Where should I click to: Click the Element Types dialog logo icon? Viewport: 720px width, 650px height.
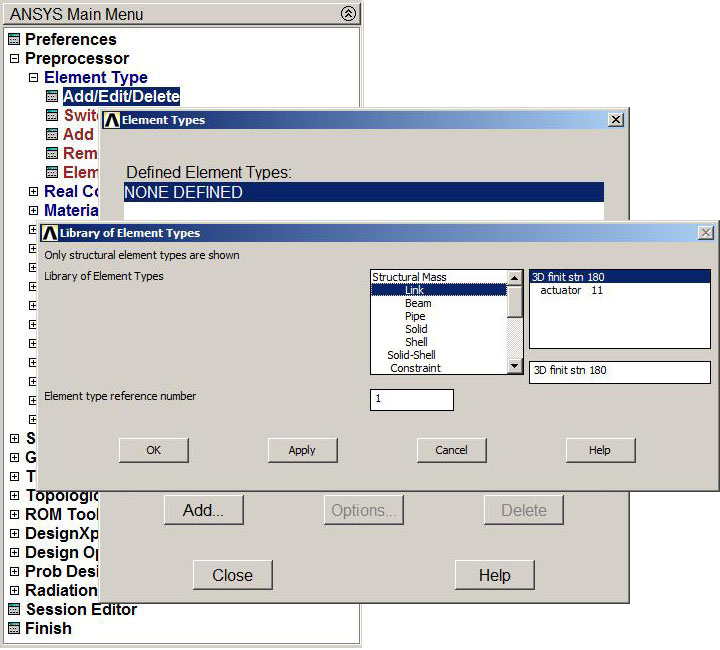(x=112, y=120)
